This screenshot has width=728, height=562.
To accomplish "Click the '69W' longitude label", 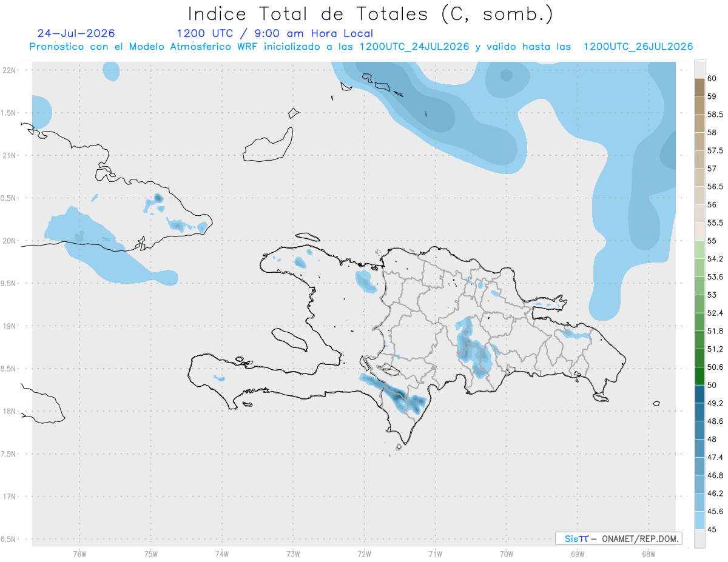I will (578, 554).
